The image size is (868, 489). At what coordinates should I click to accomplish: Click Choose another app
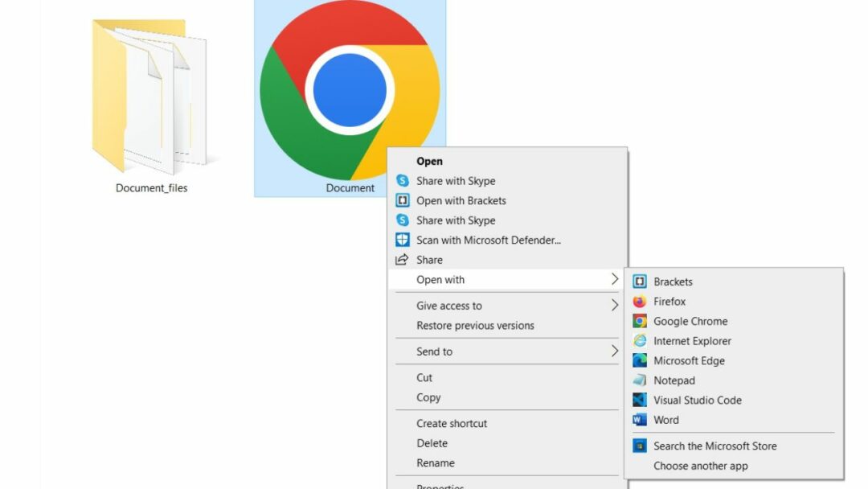[x=700, y=466]
